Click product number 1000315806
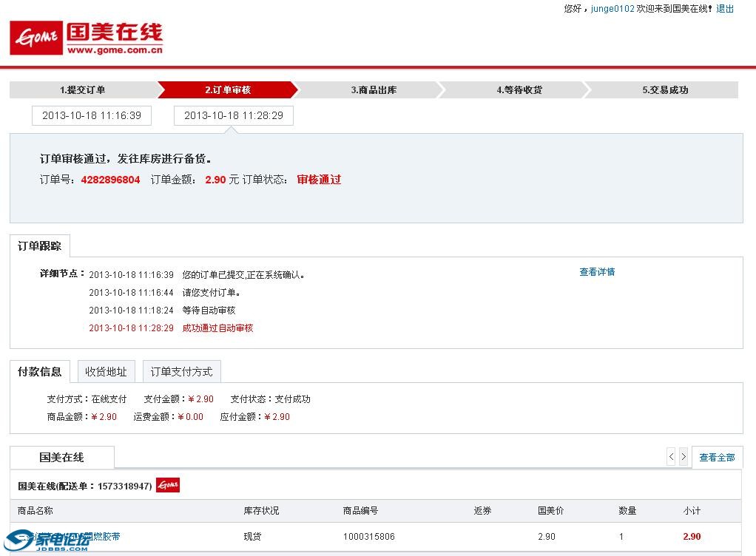The width and height of the screenshot is (756, 556). click(x=369, y=536)
